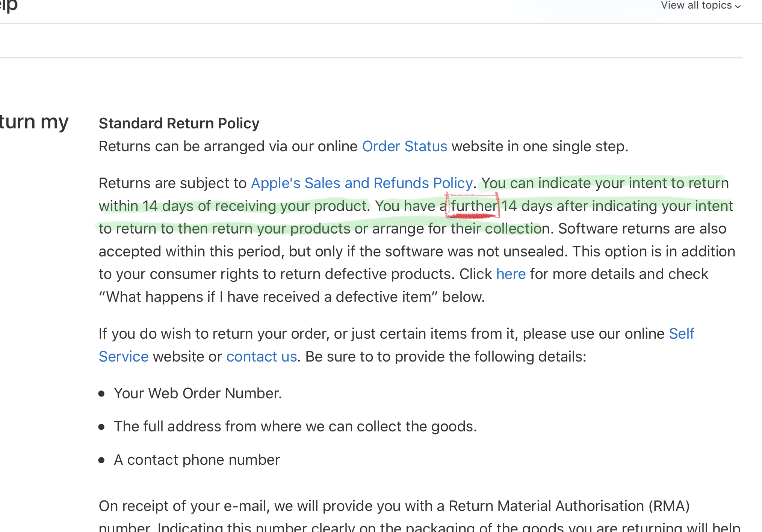Click the red-boxed word 'further'
The image size is (762, 532).
point(474,206)
